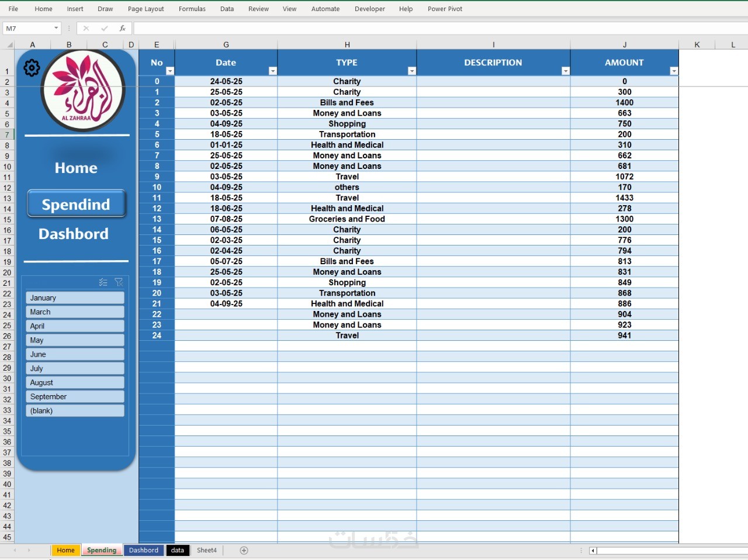Toggle multi-select in the month slicer
Screen dimensions: 748x560
(x=103, y=282)
